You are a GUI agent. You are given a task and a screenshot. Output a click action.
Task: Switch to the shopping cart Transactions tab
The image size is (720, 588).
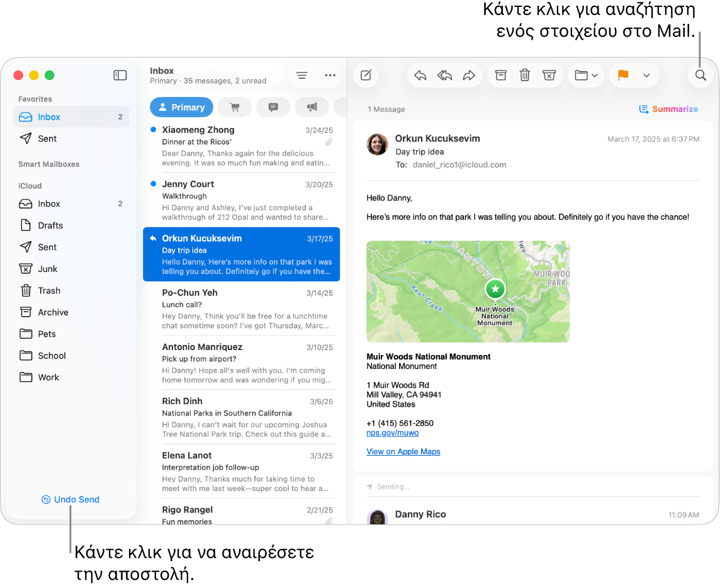tap(235, 107)
